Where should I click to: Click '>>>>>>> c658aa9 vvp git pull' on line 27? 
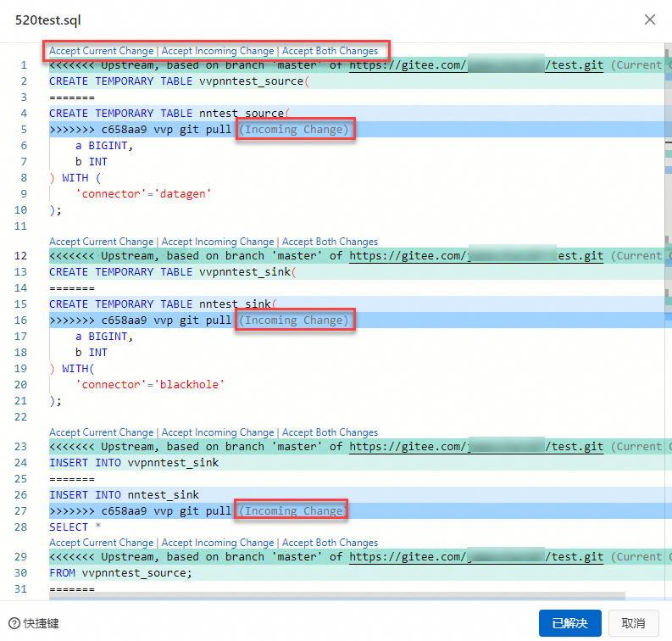tap(140, 511)
